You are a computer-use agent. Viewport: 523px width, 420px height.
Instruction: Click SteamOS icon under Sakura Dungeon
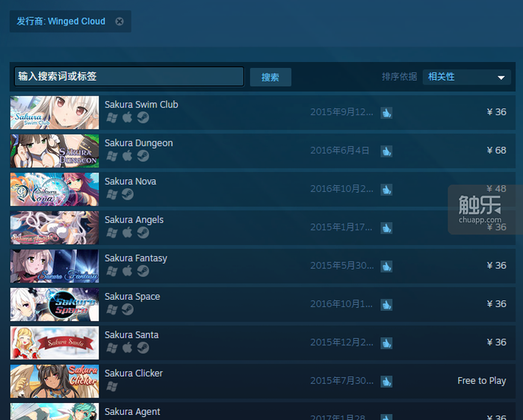click(x=143, y=155)
